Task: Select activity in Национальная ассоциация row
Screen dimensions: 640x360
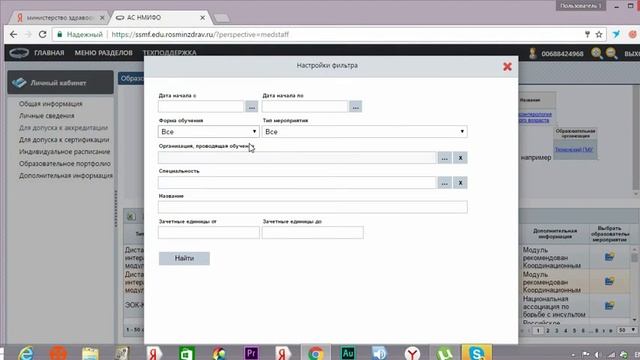Action: [x=609, y=306]
